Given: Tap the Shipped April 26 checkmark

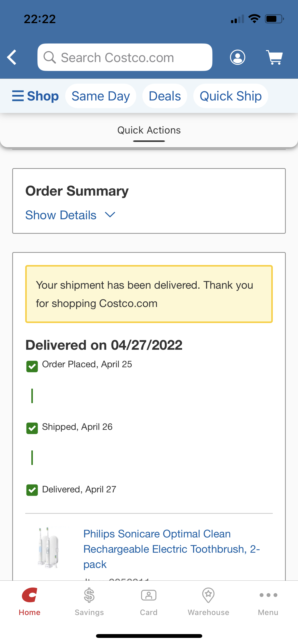Looking at the screenshot, I should (32, 428).
